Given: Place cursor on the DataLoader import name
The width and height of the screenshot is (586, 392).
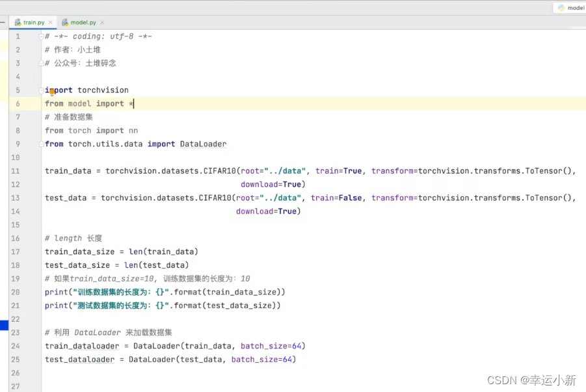Looking at the screenshot, I should 203,144.
